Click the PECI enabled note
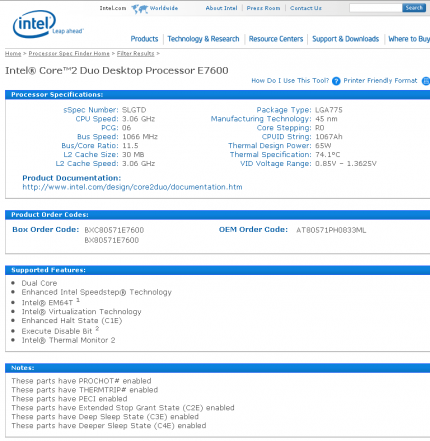This screenshot has width=430, height=441. 69,399
